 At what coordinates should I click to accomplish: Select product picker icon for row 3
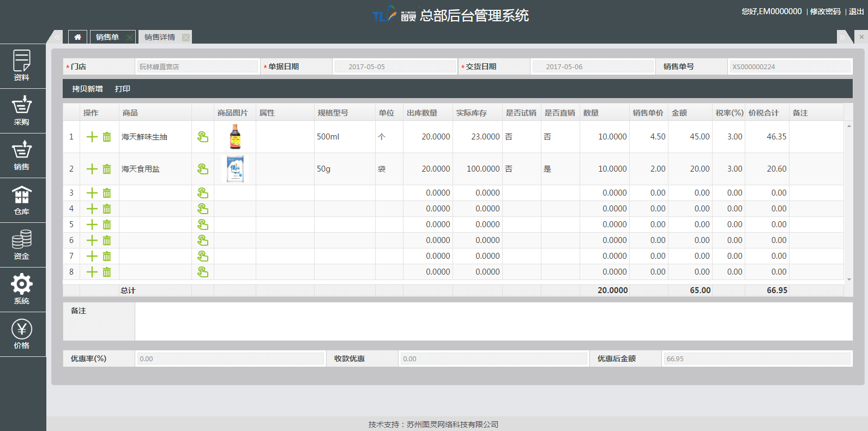[x=203, y=193]
